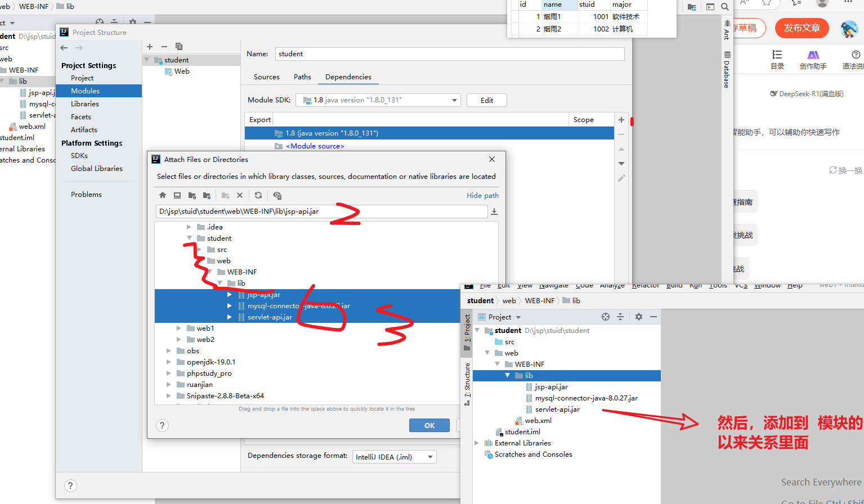Switch to the Sources tab
Viewport: 864px width, 504px height.
coord(267,77)
